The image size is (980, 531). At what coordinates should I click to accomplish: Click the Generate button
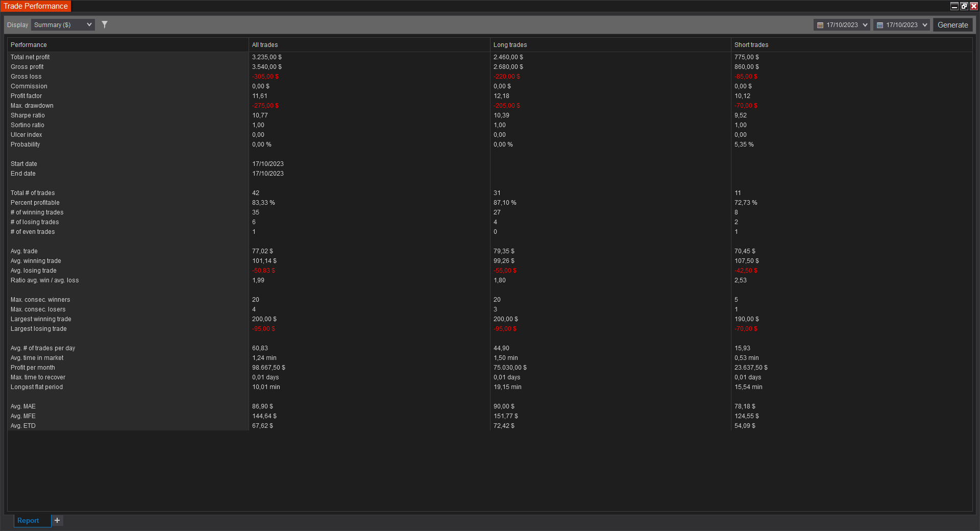tap(952, 25)
